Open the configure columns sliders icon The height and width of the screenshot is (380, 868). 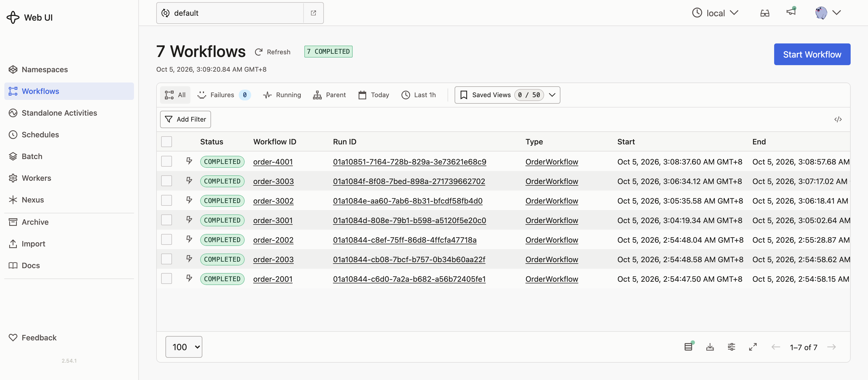(731, 347)
